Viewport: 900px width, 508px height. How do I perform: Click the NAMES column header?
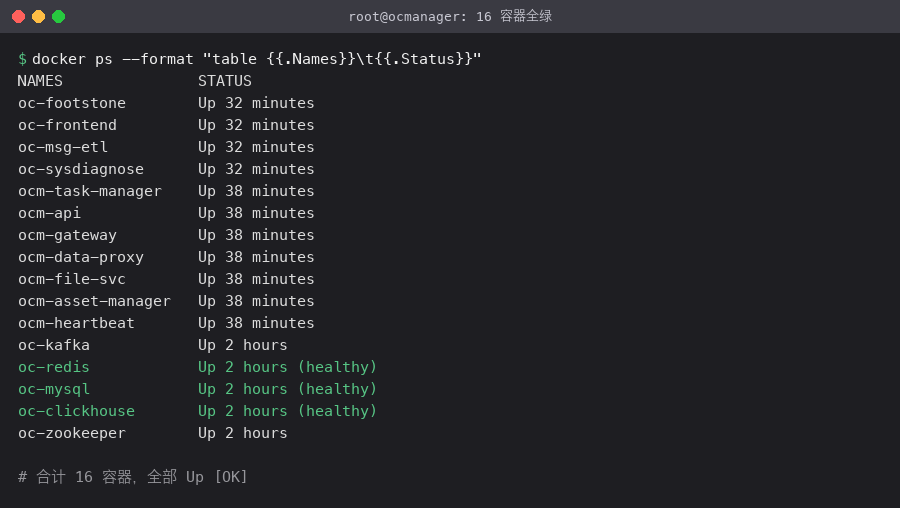tap(40, 81)
